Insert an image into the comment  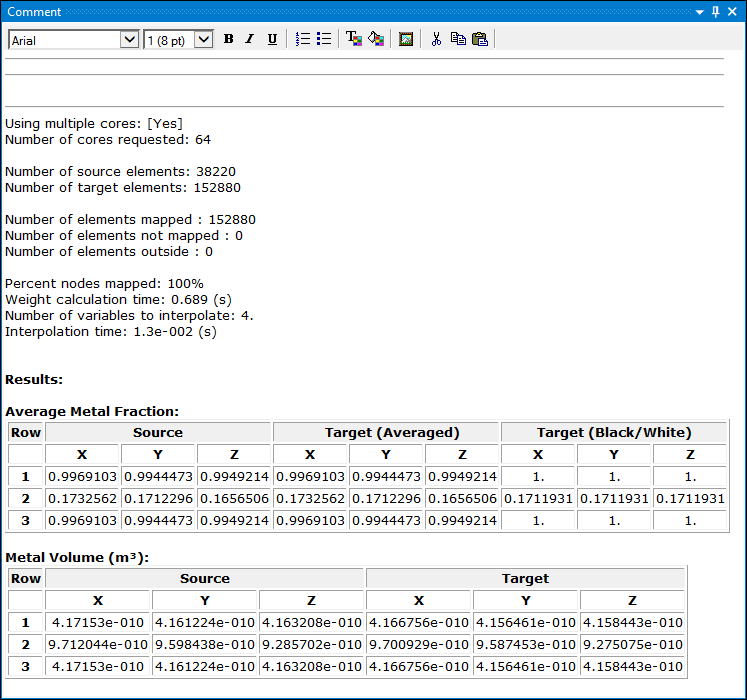406,39
